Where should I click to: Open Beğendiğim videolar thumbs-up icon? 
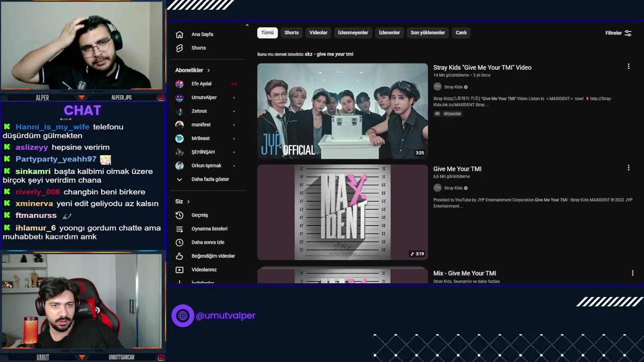(180, 256)
